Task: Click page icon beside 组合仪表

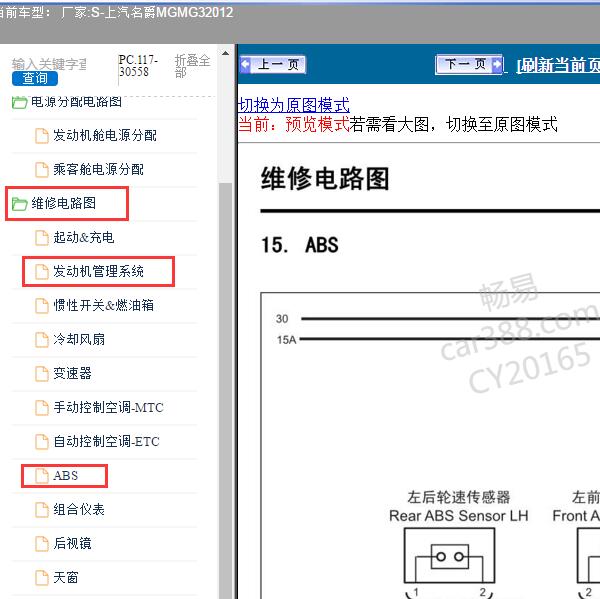Action: click(42, 510)
